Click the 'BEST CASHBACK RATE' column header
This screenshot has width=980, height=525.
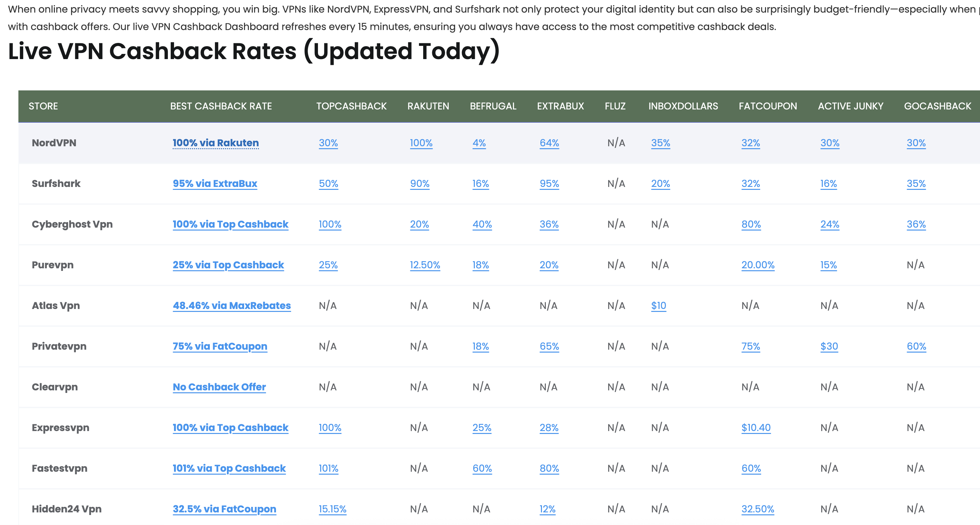pos(221,106)
